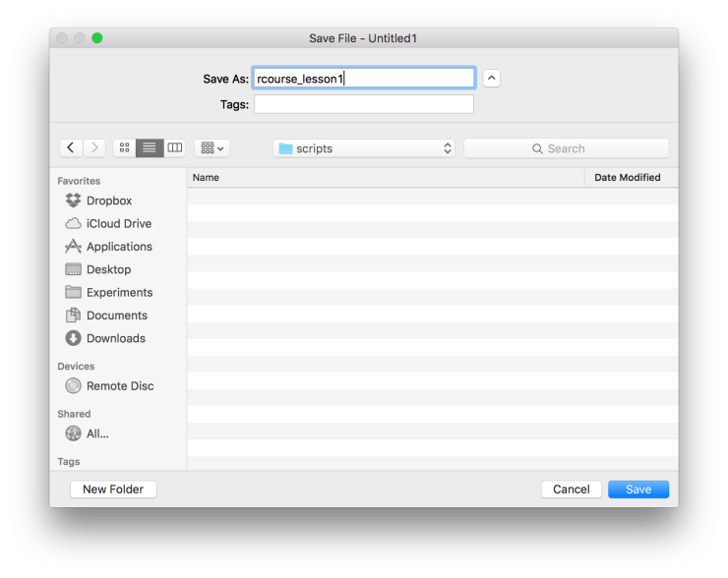728x578 pixels.
Task: Open the Experiments folder
Action: coord(119,292)
